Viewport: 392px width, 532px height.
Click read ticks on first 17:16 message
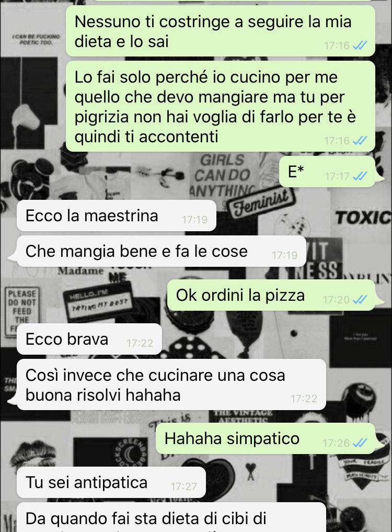click(360, 45)
